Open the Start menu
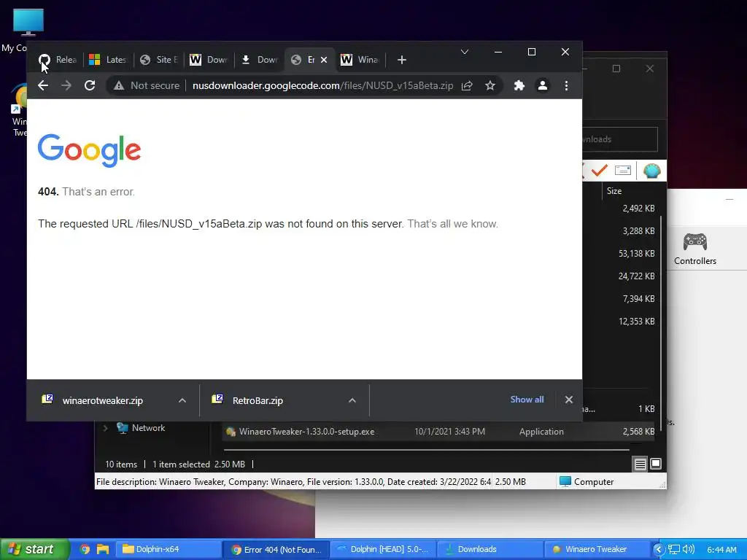Screen dimensions: 747x560 (34, 549)
